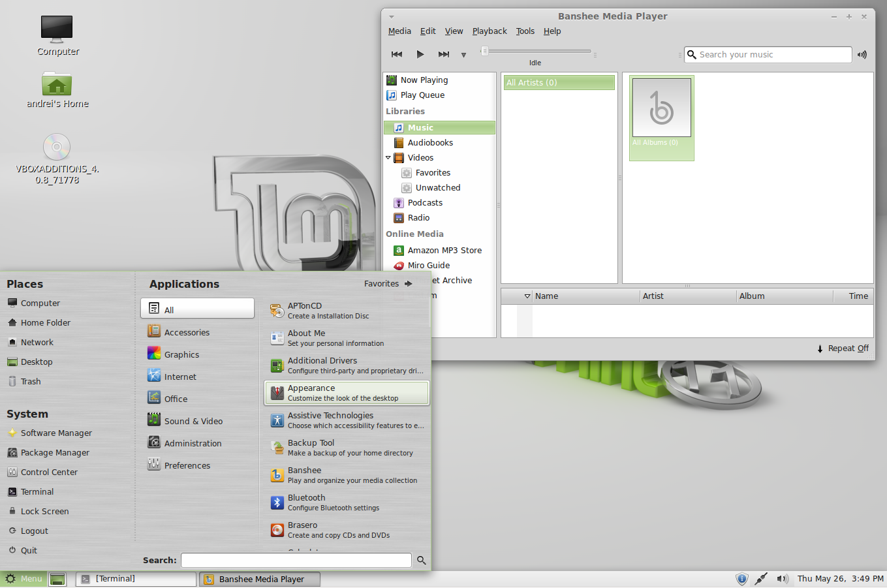Select the Music library

point(439,128)
